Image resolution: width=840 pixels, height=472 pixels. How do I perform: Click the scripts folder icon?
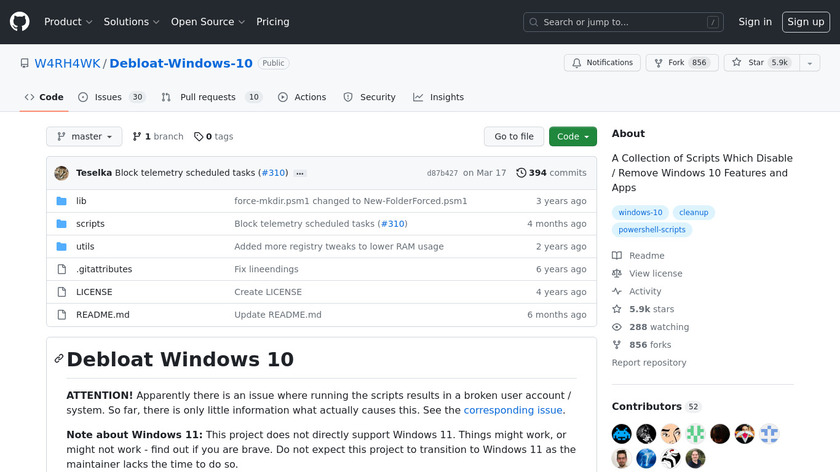(62, 224)
